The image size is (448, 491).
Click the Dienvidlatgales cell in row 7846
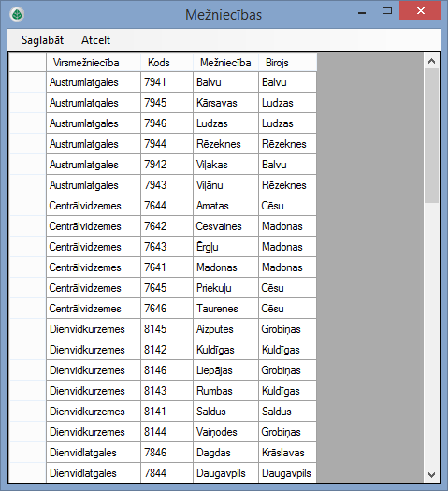[94, 452]
